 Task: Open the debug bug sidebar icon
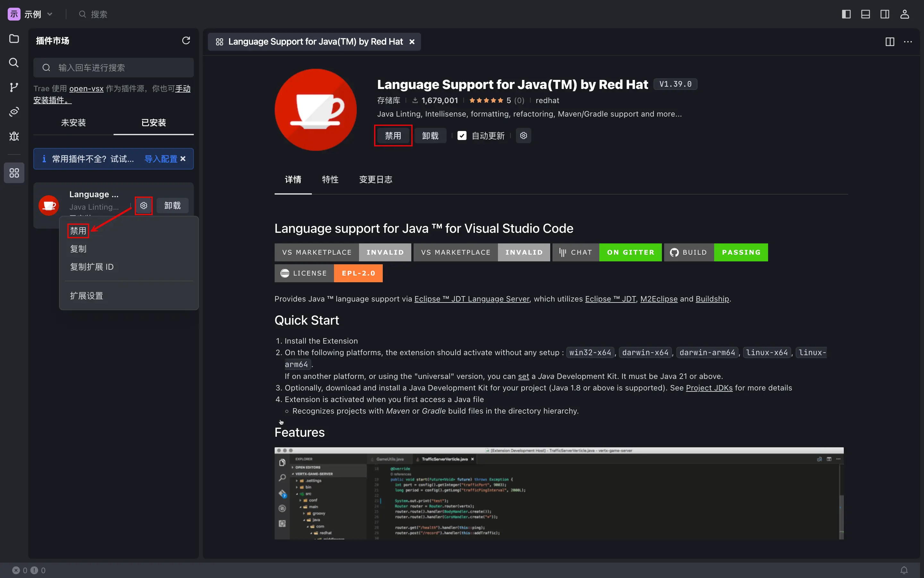[14, 136]
